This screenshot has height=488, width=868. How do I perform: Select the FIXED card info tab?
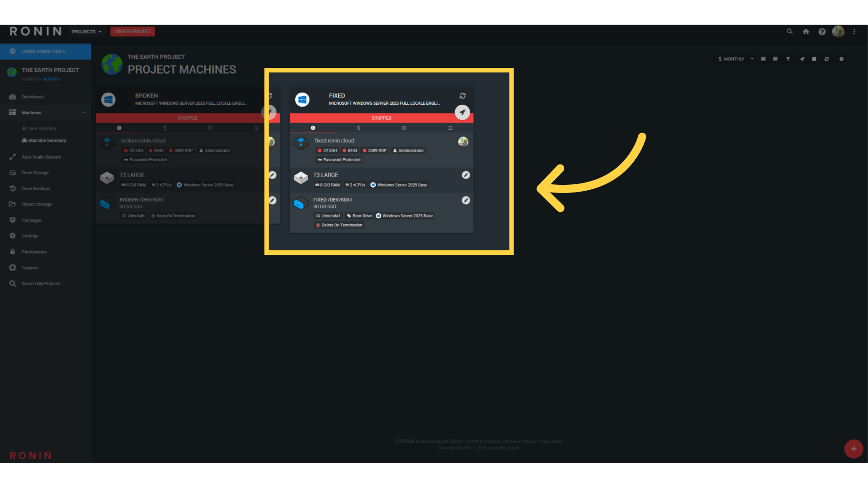313,128
